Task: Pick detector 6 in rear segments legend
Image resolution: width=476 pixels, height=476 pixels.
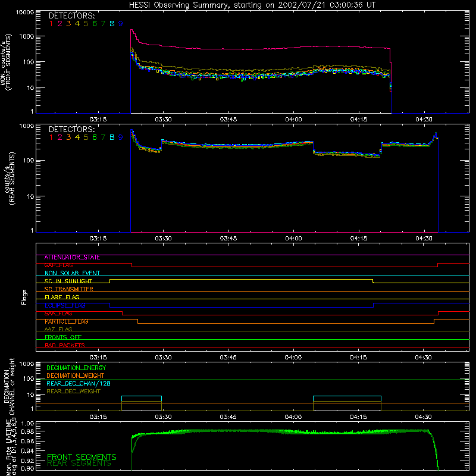Action: click(x=95, y=137)
